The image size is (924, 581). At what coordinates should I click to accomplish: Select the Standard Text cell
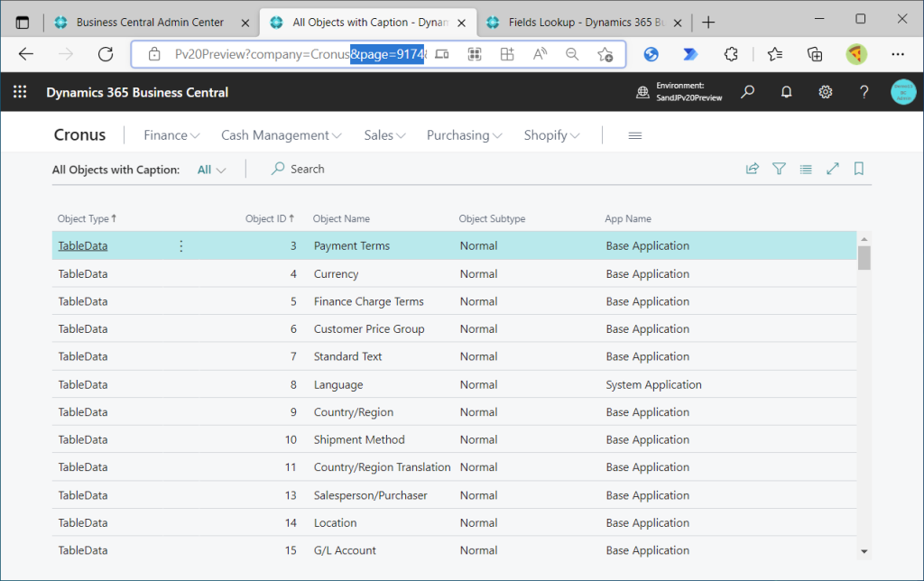click(x=347, y=356)
